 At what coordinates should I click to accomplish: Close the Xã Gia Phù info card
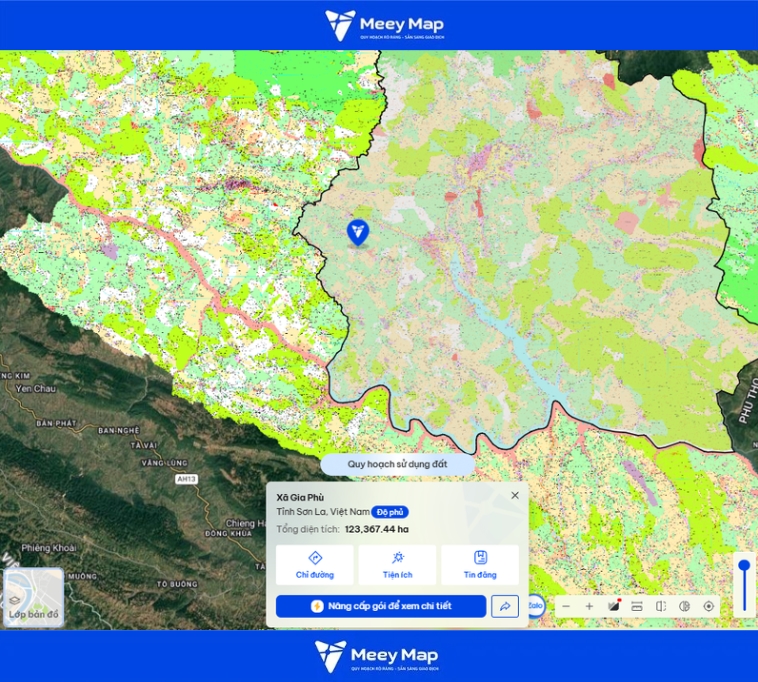pos(515,495)
